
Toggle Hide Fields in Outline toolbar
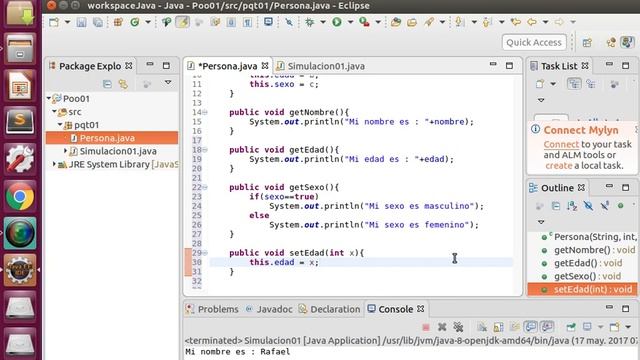588,206
